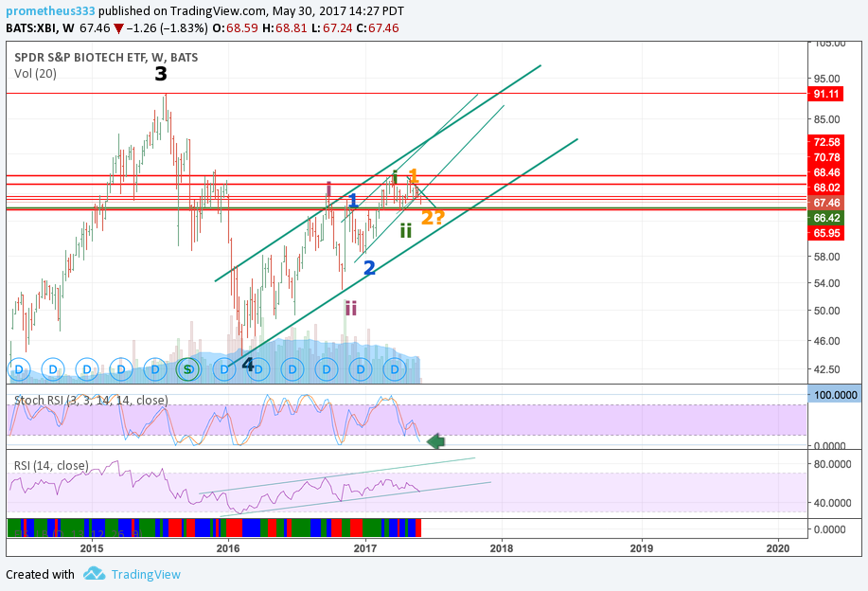
Task: Select the orange wave label 1
Action: (413, 176)
